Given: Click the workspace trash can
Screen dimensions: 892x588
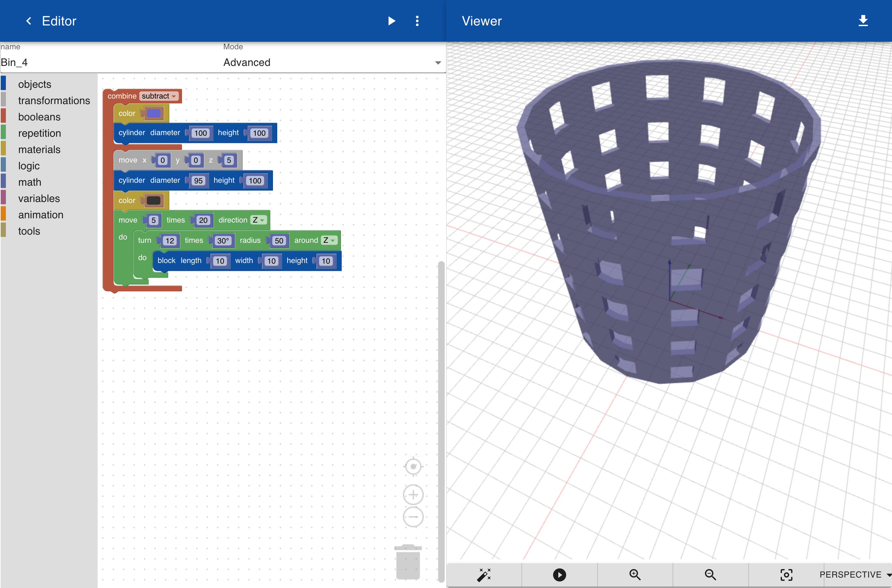Looking at the screenshot, I should (x=408, y=562).
